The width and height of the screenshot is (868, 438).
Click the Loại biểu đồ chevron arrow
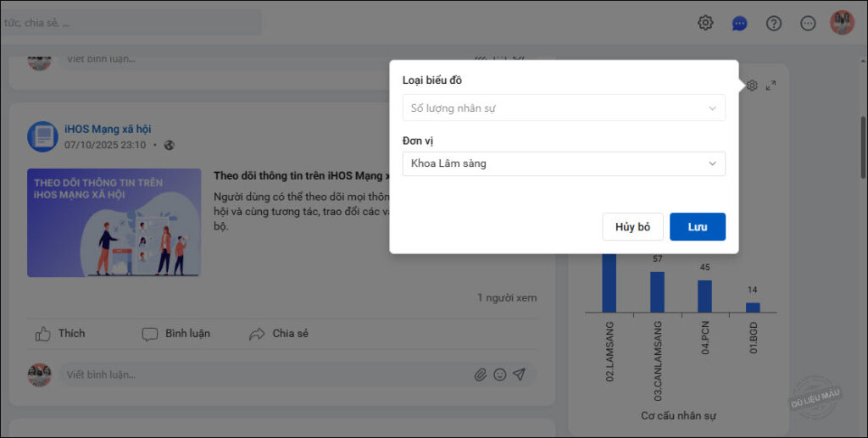pyautogui.click(x=712, y=108)
